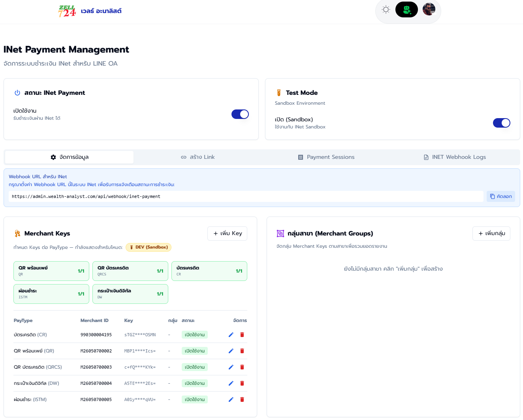Image resolution: width=523 pixels, height=420 pixels.
Task: Click Merchant ID M26050700003
Action: point(96,367)
